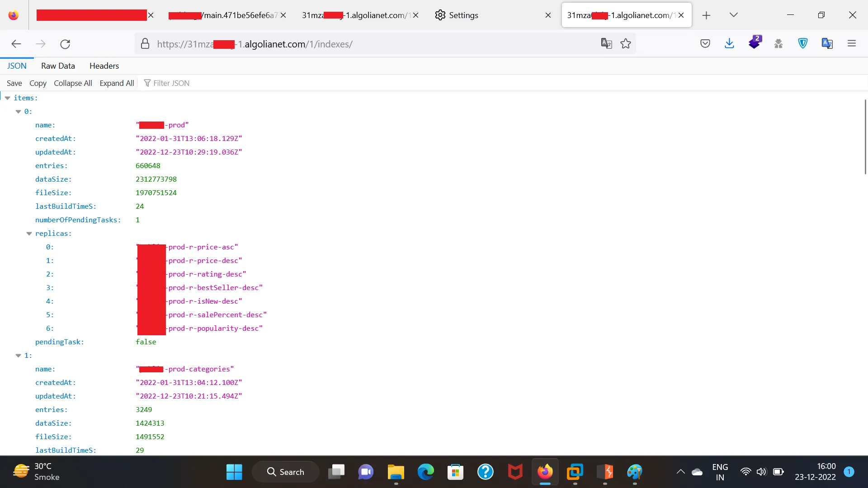Collapse the items root node
This screenshot has height=488, width=868.
coord(8,98)
